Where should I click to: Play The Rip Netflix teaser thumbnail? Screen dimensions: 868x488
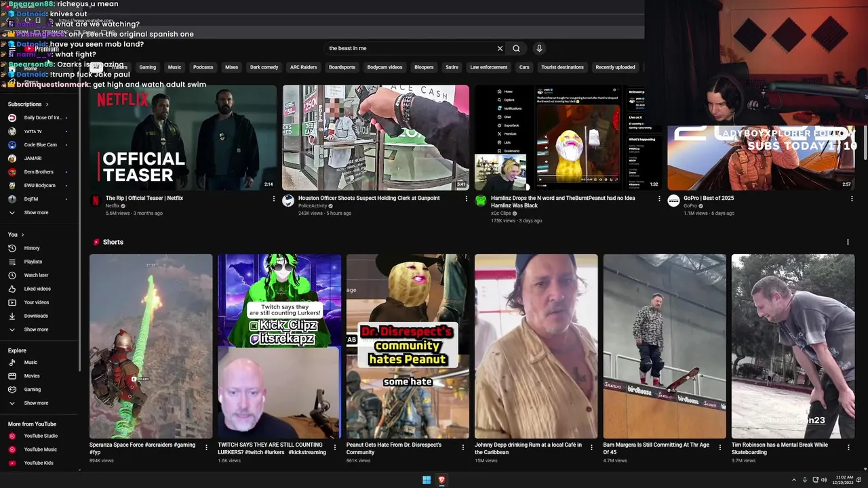tap(183, 138)
